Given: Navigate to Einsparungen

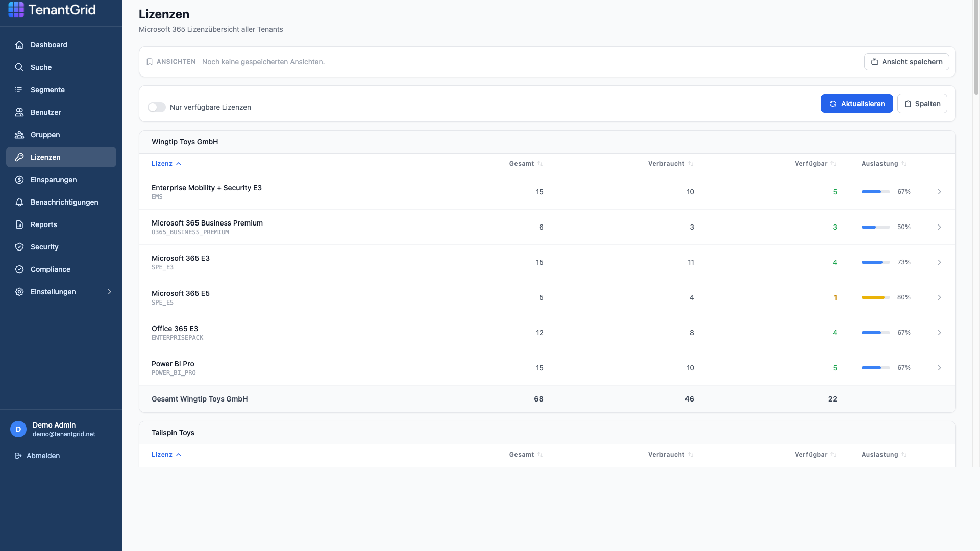Looking at the screenshot, I should [61, 180].
